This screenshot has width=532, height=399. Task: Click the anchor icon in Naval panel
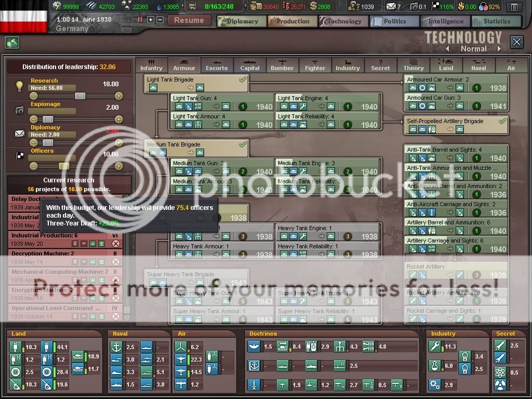[x=117, y=347]
